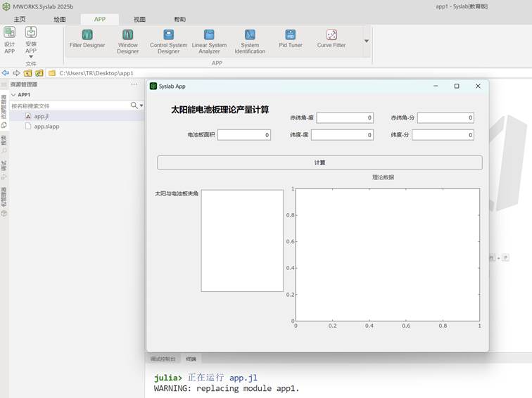532x398 pixels.
Task: Click the 纬度-分 input field
Action: [443, 135]
